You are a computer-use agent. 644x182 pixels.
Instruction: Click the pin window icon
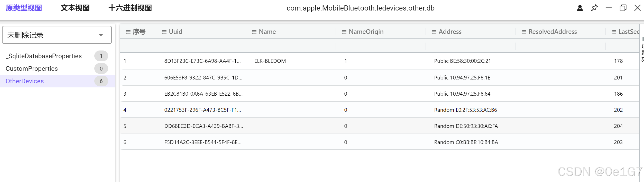click(594, 8)
